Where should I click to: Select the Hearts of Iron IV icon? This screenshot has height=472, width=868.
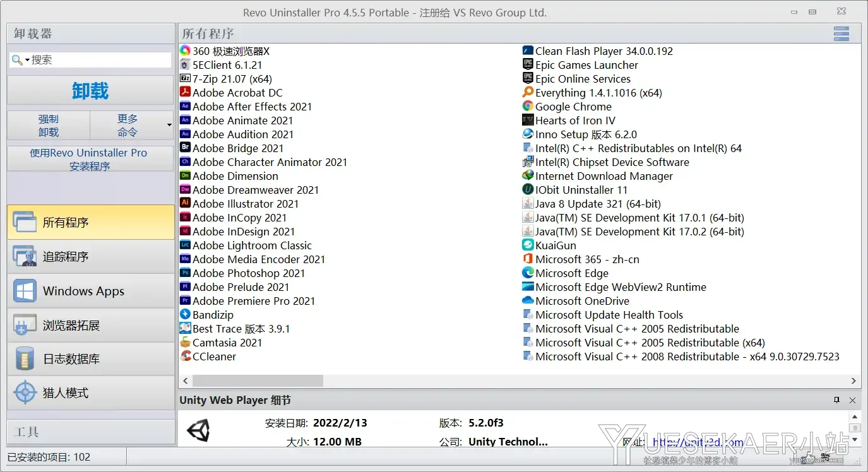click(528, 120)
